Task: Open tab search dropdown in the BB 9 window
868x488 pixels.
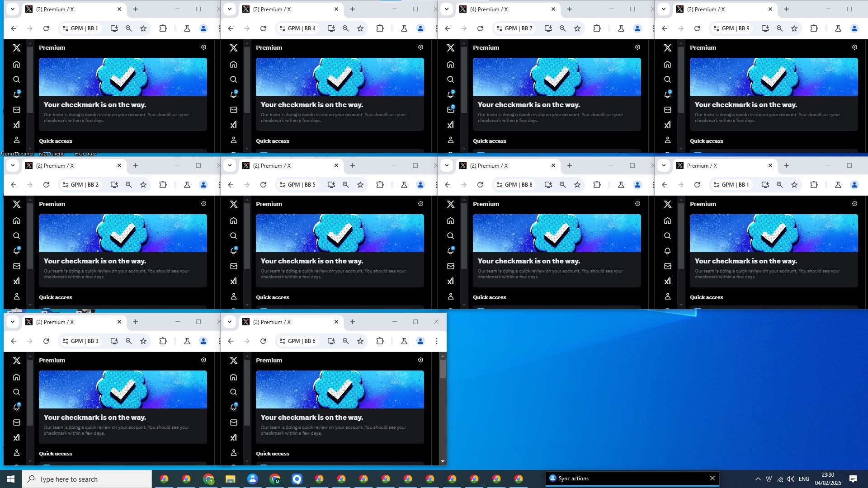Action: (x=664, y=9)
